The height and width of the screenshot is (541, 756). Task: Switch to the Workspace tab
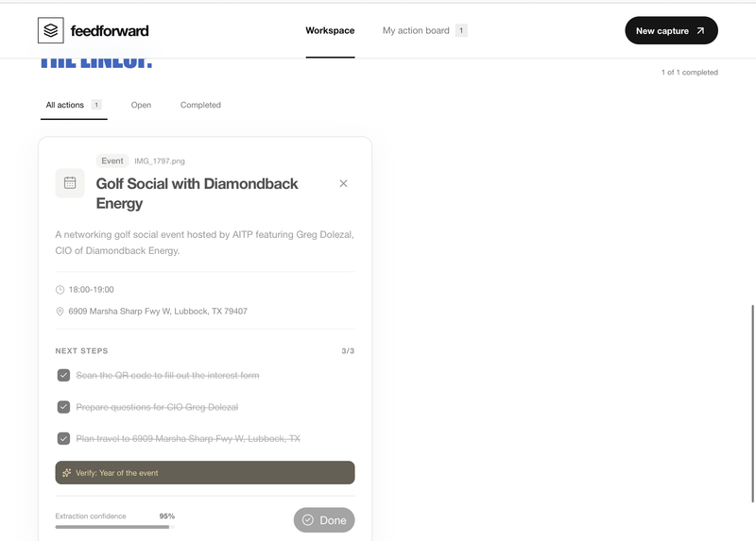[x=330, y=30]
